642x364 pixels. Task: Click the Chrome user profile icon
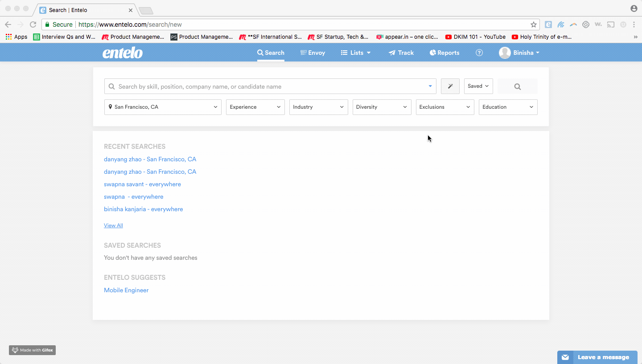(x=634, y=8)
